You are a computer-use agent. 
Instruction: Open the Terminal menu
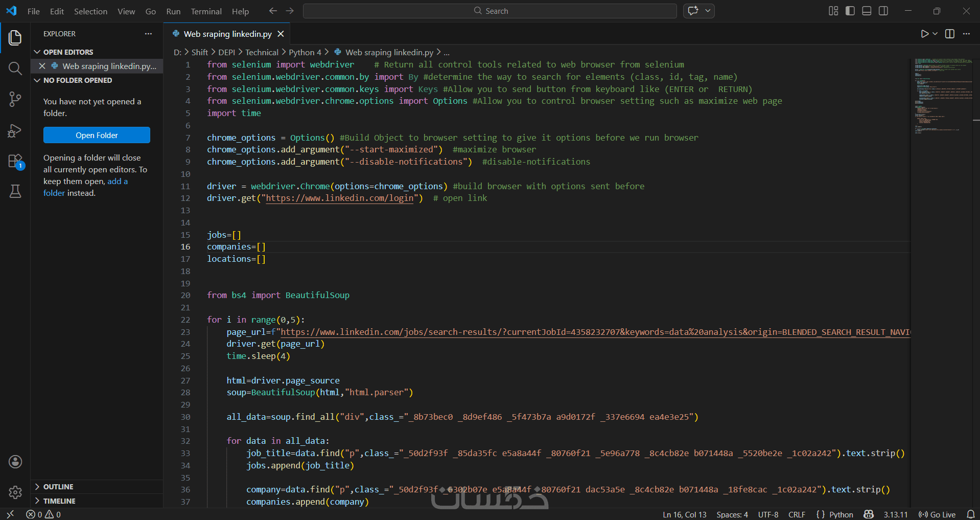pos(206,11)
